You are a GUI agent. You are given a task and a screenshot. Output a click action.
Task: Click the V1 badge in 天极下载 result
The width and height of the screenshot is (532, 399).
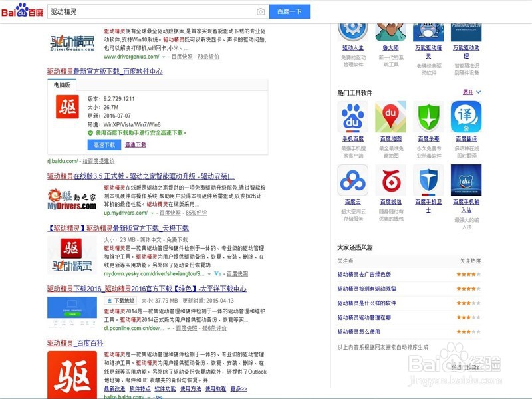click(217, 273)
